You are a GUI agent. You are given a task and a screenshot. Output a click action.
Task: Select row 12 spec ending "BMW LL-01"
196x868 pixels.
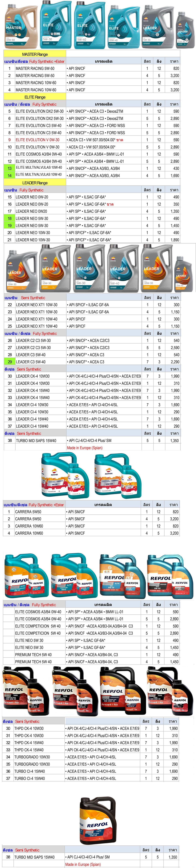click(96, 161)
